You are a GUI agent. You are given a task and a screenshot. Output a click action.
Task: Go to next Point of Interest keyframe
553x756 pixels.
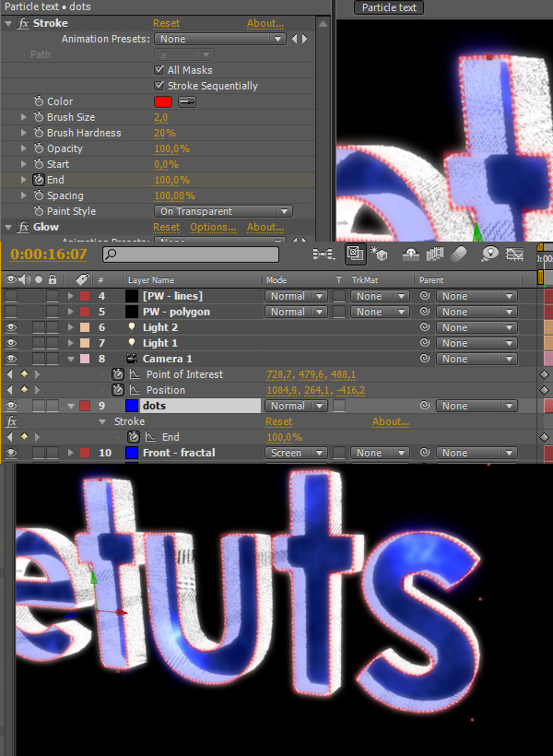point(37,374)
